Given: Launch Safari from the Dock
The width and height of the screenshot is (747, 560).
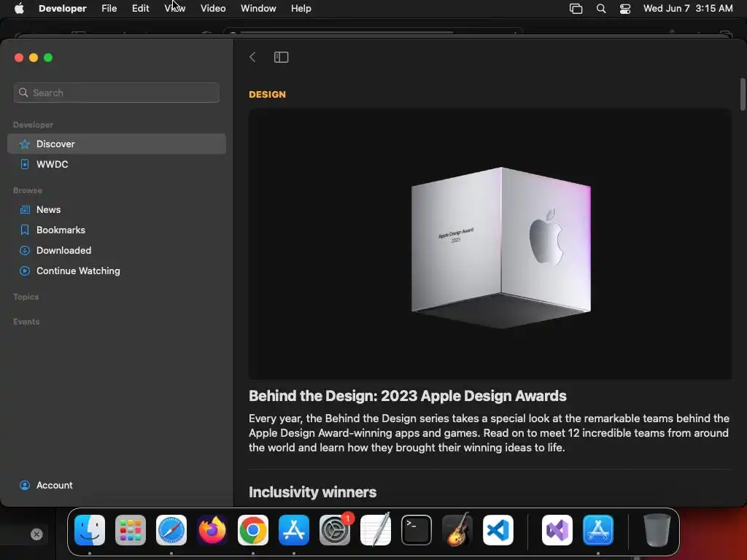Looking at the screenshot, I should (171, 530).
